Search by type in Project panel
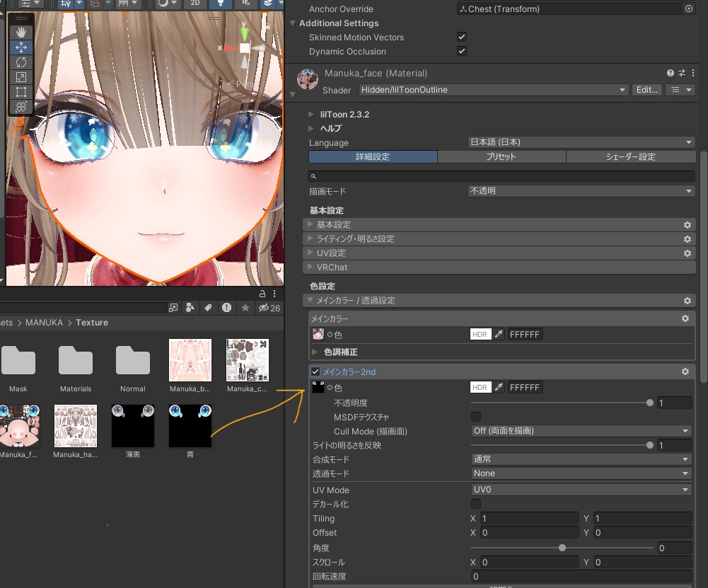The image size is (708, 588). [x=190, y=308]
